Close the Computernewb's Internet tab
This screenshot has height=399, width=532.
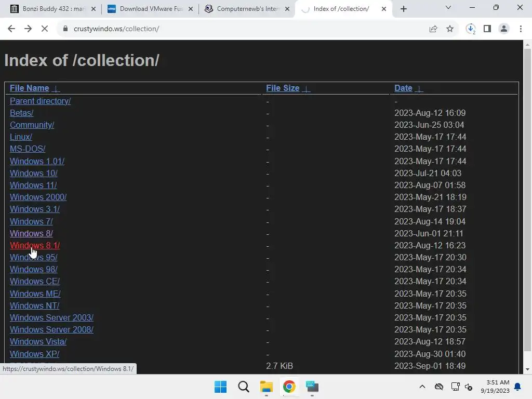287,9
